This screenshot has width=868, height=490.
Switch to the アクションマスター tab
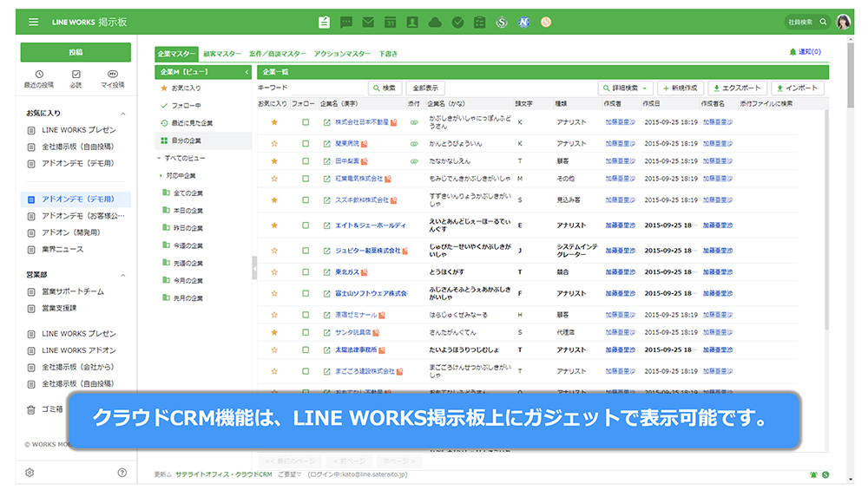point(342,54)
